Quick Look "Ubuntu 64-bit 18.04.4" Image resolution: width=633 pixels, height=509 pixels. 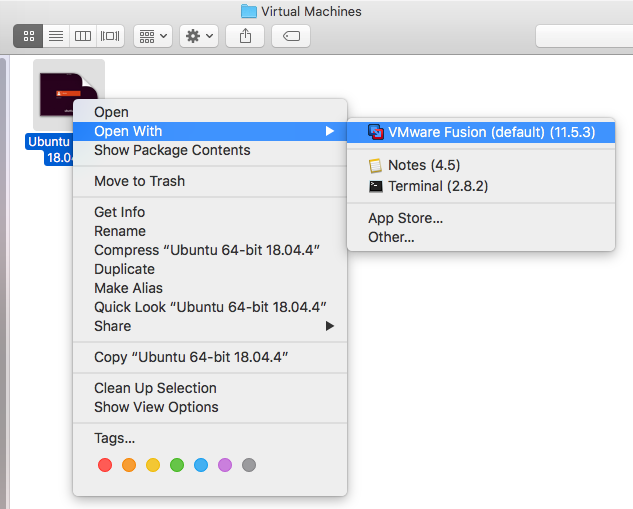210,307
